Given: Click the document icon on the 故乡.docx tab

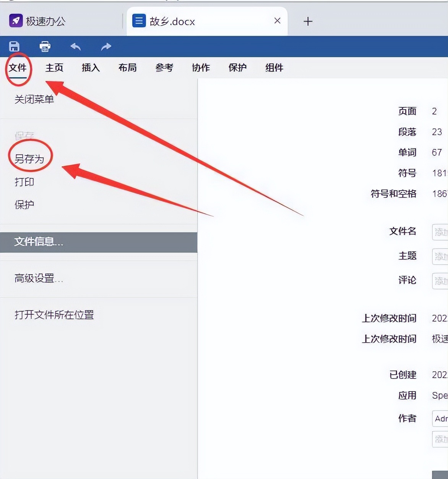Looking at the screenshot, I should (138, 21).
